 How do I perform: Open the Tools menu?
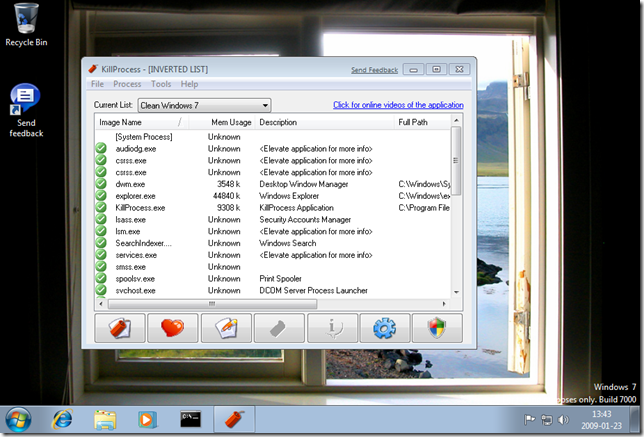click(161, 84)
